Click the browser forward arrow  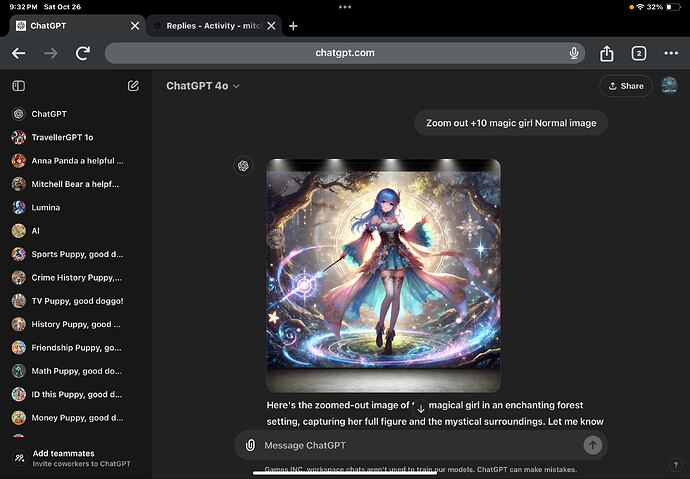(51, 53)
